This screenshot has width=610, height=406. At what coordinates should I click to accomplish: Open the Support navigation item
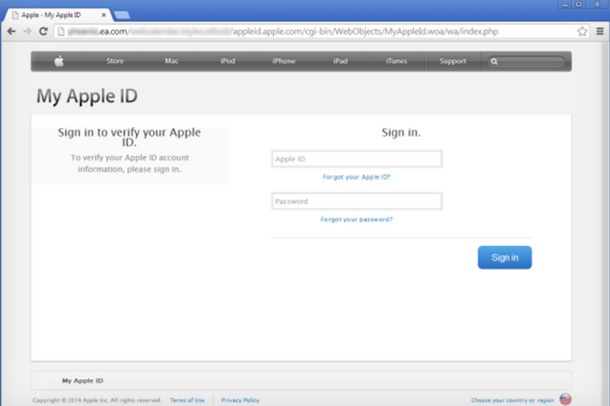coord(452,61)
